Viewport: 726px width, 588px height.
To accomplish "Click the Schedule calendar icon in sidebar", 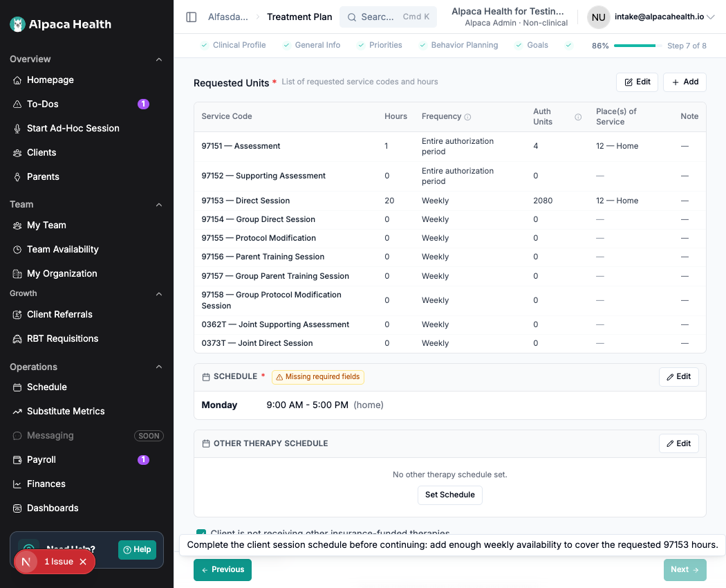I will point(17,387).
